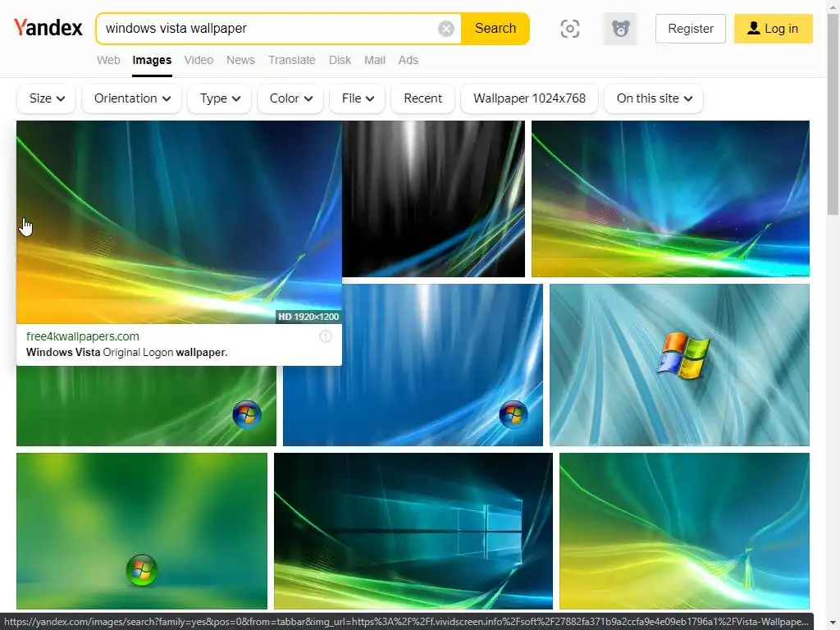
Task: Open the Mail tab
Action: (375, 60)
